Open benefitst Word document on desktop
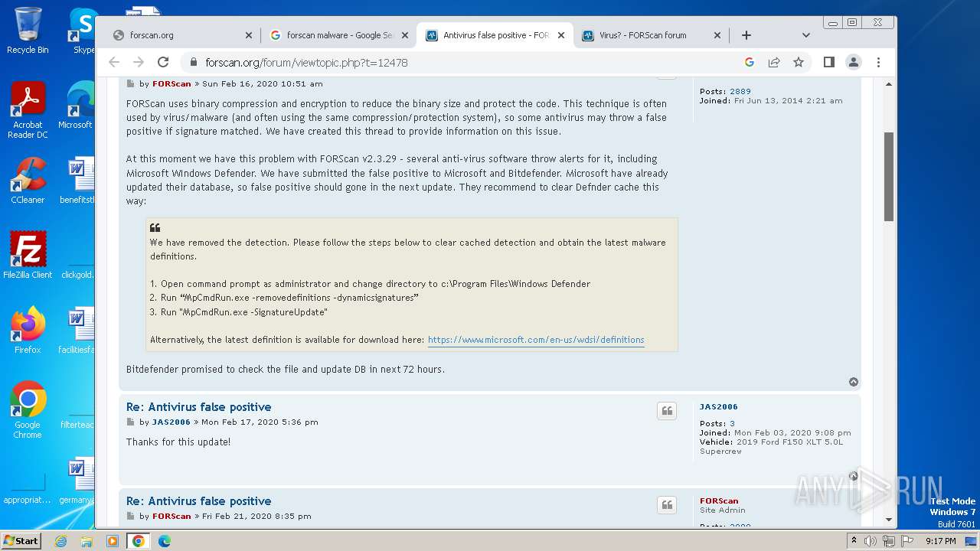Screen dimensions: 980x551 point(78,181)
